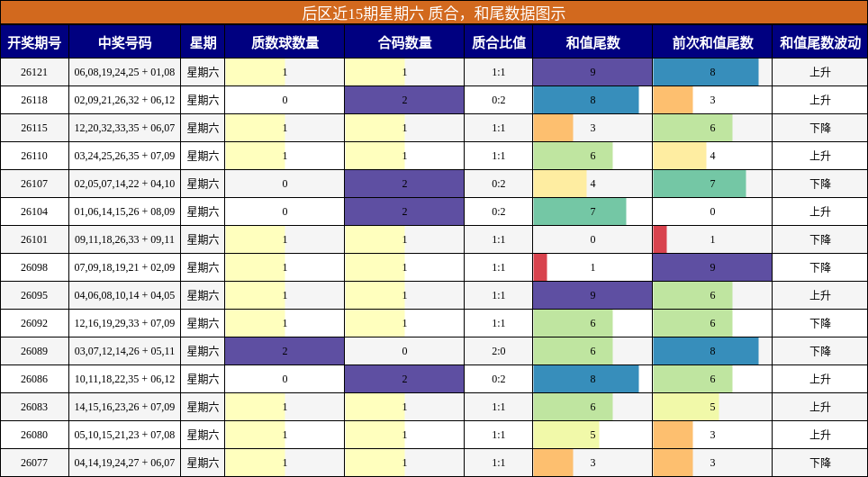This screenshot has height=477, width=868.
Task: Click the 质合比值 column header
Action: (498, 42)
